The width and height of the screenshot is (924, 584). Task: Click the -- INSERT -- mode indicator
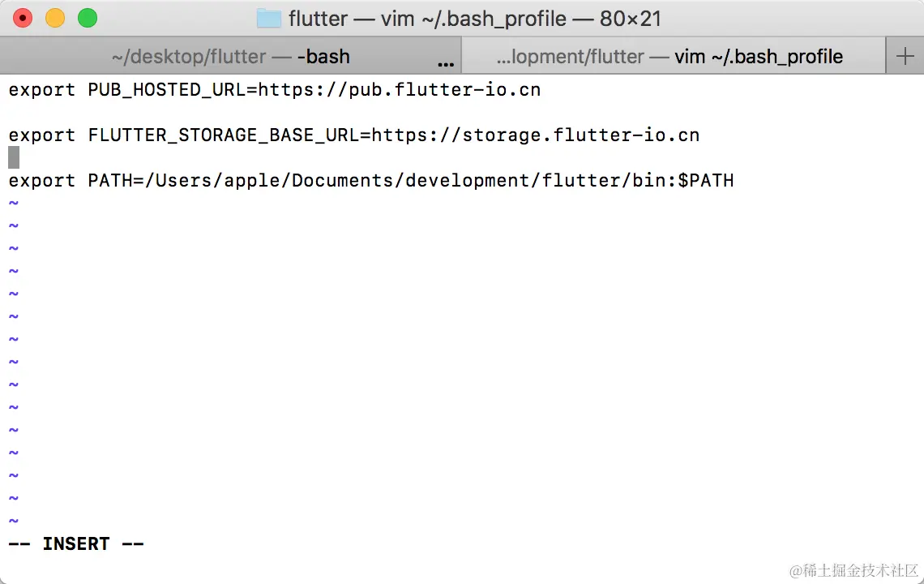pyautogui.click(x=76, y=544)
